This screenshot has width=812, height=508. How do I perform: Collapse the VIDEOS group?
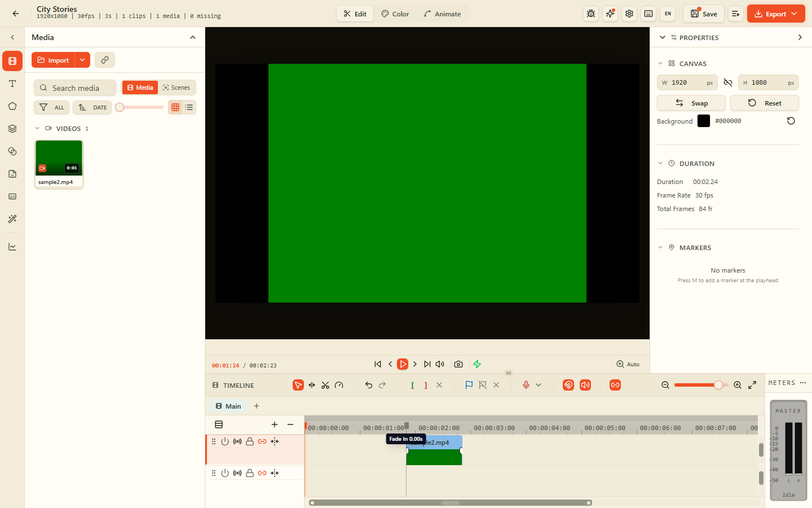[x=37, y=129]
